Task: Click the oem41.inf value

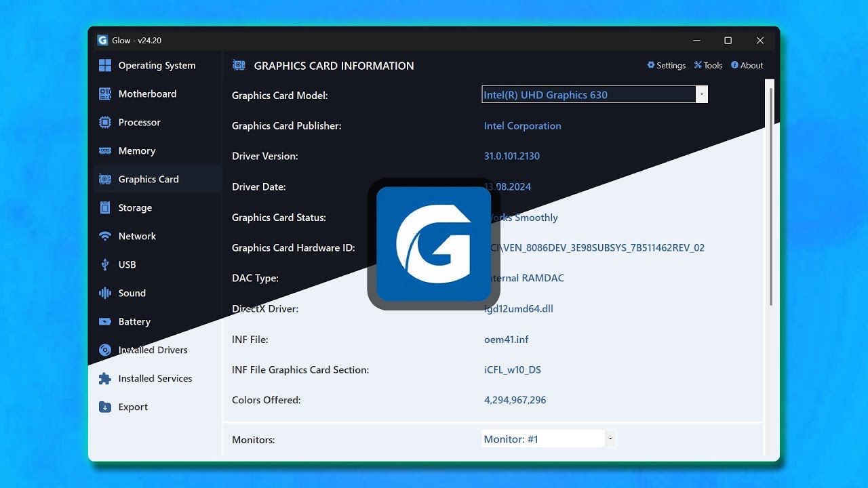Action: click(x=506, y=339)
